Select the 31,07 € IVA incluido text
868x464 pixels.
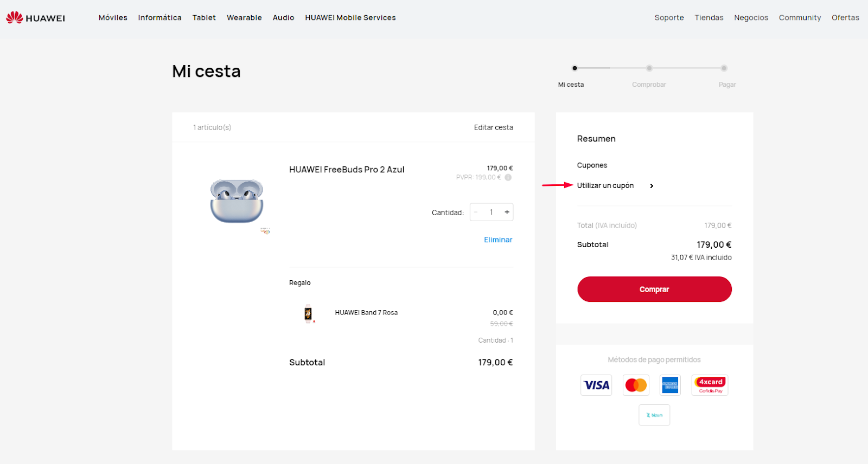click(x=701, y=257)
